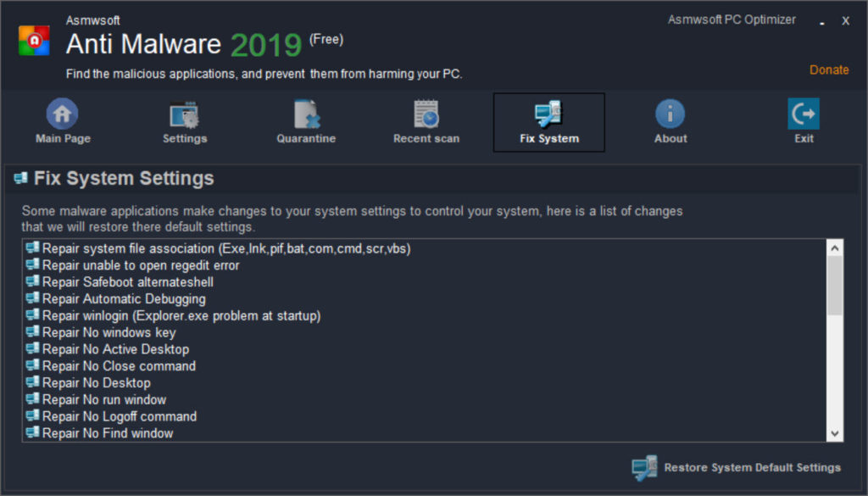Select 'Repair winlogin (Explorer.exe problem at startup)' text
Image resolution: width=868 pixels, height=496 pixels.
[181, 315]
